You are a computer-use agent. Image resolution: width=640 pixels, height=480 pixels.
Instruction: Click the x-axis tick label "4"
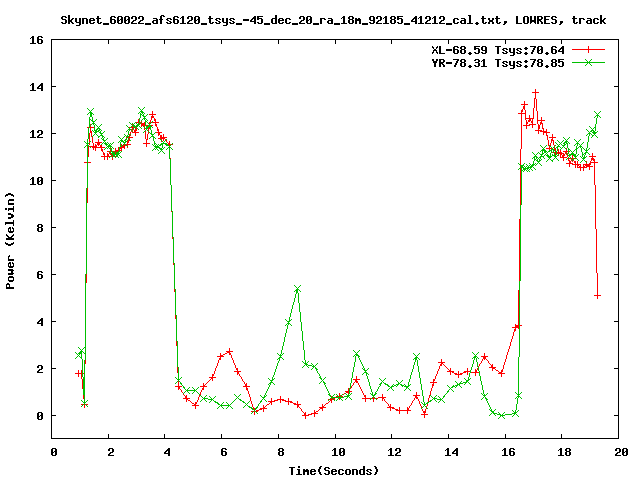[x=167, y=452]
